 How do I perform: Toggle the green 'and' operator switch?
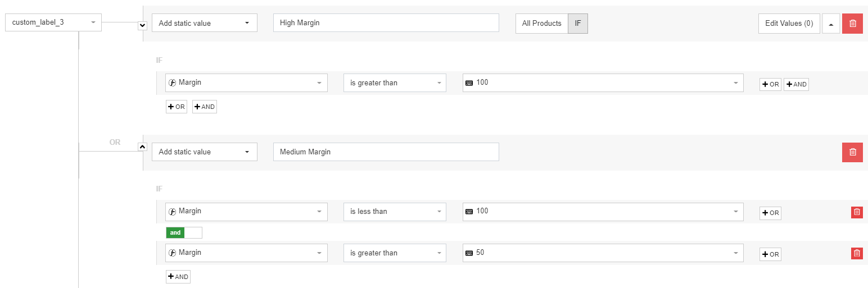click(184, 232)
